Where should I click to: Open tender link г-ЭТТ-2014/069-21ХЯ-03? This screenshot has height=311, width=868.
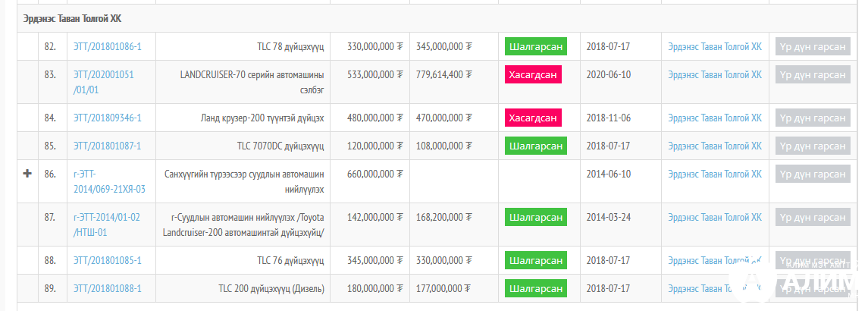tap(109, 181)
